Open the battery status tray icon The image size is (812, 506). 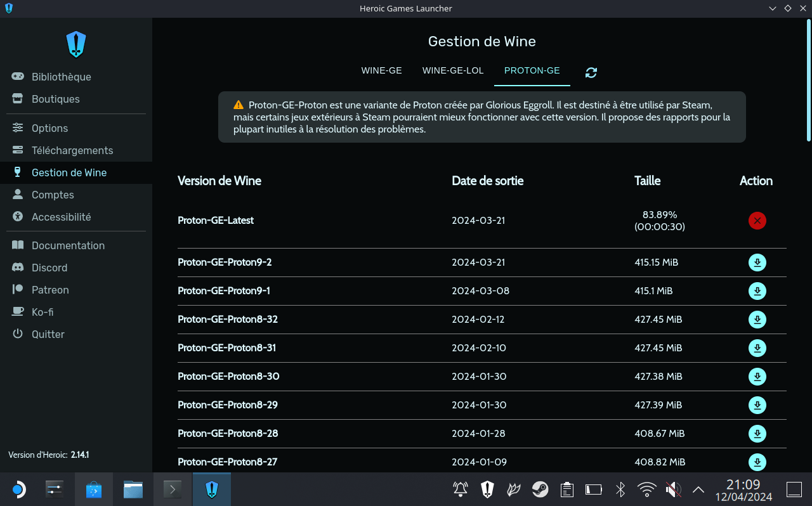[594, 489]
